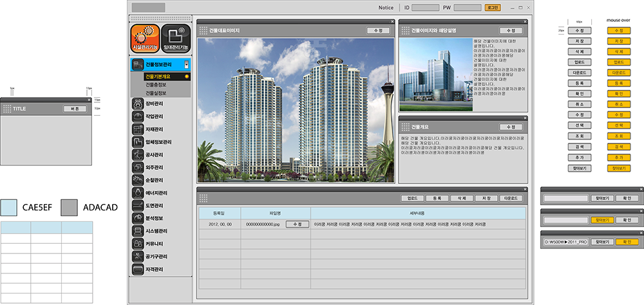
Task: Click the CAE5EF light blue color swatch
Action: coord(9,207)
